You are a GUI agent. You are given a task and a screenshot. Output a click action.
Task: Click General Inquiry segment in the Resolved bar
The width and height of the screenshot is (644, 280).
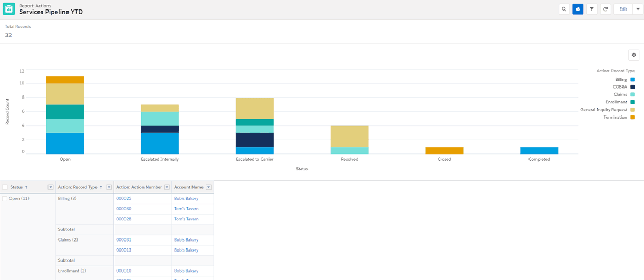(350, 137)
